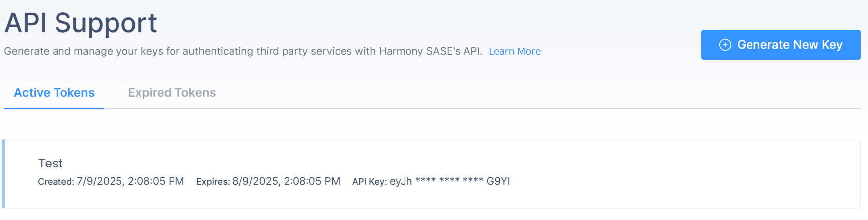Image resolution: width=868 pixels, height=220 pixels.
Task: Click the Harmony SASE's API description text
Action: [243, 51]
